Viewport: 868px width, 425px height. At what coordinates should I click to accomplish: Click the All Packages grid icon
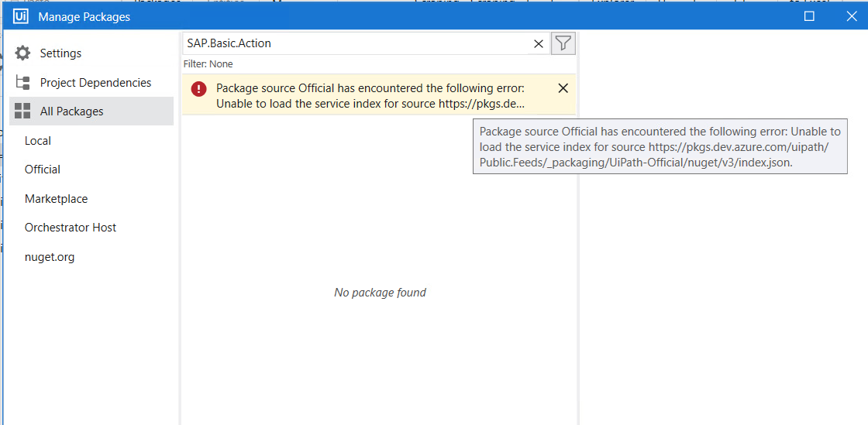pyautogui.click(x=22, y=111)
